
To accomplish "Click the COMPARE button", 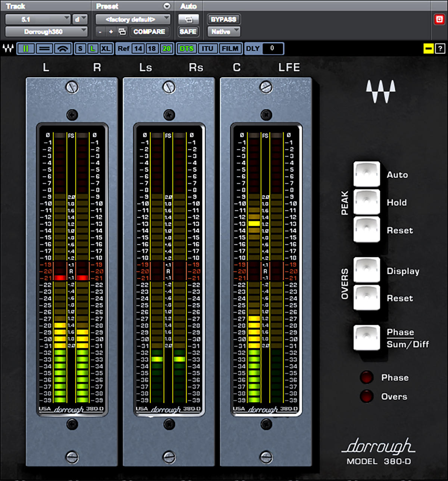I will (149, 32).
